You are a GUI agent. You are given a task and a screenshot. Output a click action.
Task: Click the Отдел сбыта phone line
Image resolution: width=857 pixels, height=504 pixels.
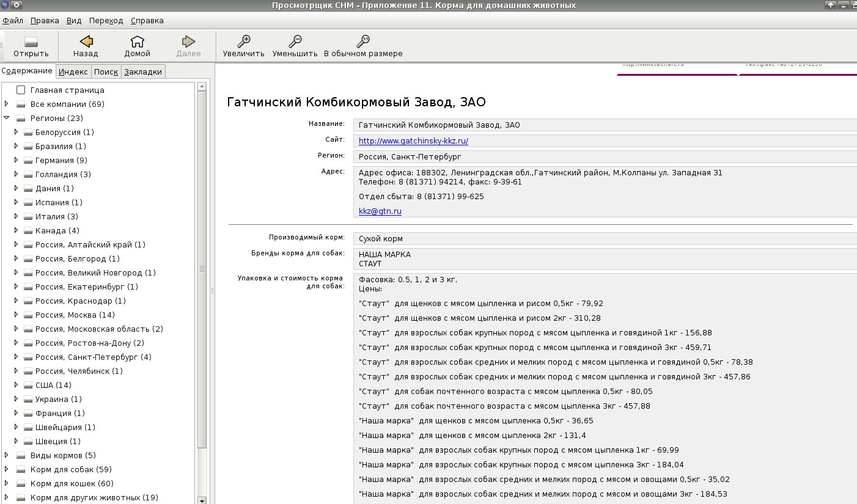click(421, 197)
